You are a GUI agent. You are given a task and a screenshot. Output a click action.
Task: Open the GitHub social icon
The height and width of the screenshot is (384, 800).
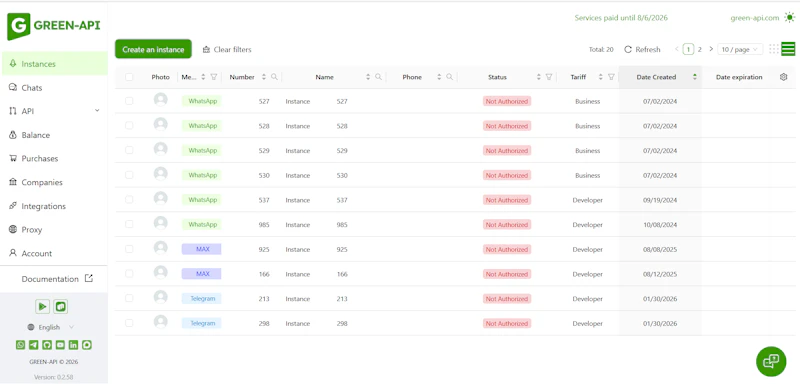(47, 345)
